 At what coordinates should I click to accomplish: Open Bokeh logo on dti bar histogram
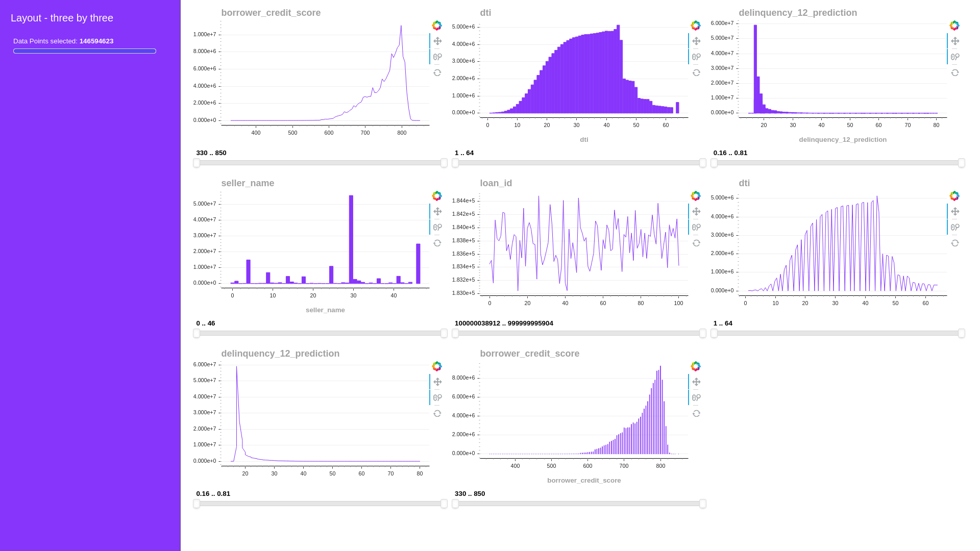(x=696, y=26)
